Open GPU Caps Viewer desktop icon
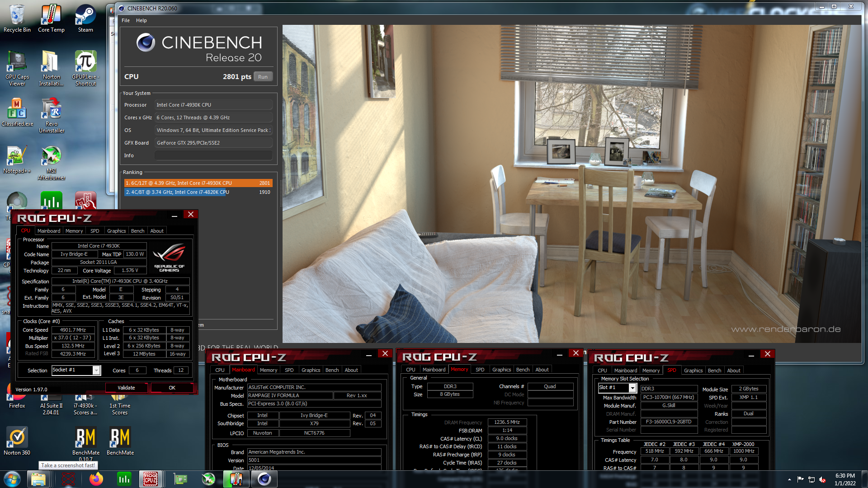868x488 pixels. tap(17, 69)
